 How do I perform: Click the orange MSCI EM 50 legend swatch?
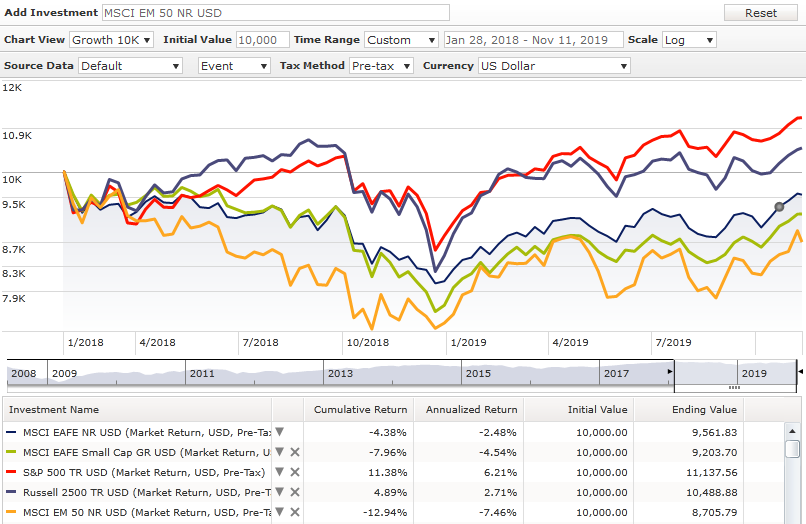pyautogui.click(x=11, y=512)
